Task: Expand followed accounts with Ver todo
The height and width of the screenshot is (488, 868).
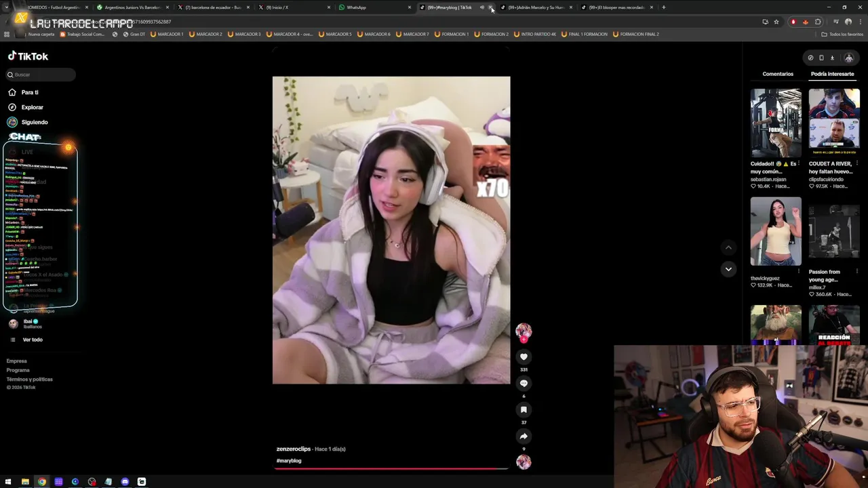Action: pos(26,340)
